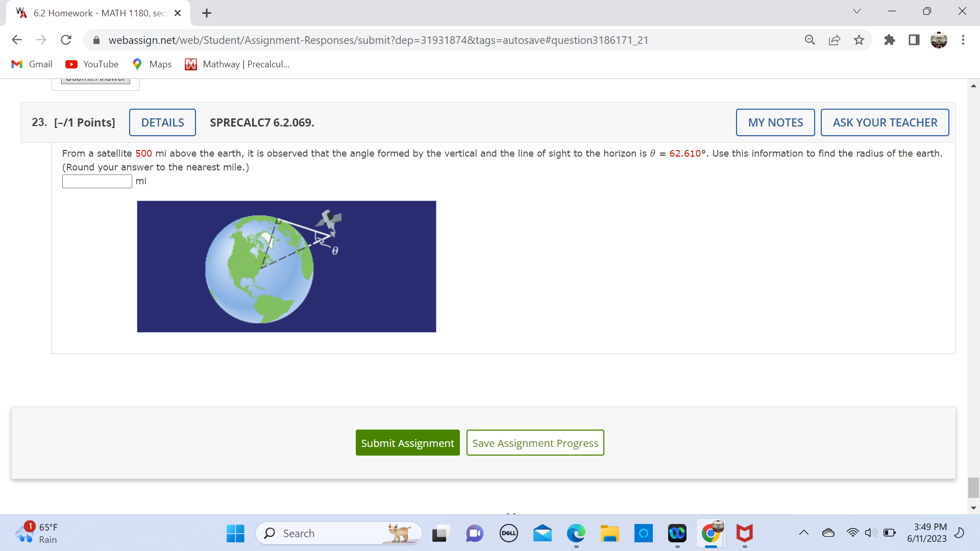Image resolution: width=980 pixels, height=551 pixels.
Task: Bookmark this page with the star icon
Action: (x=859, y=40)
